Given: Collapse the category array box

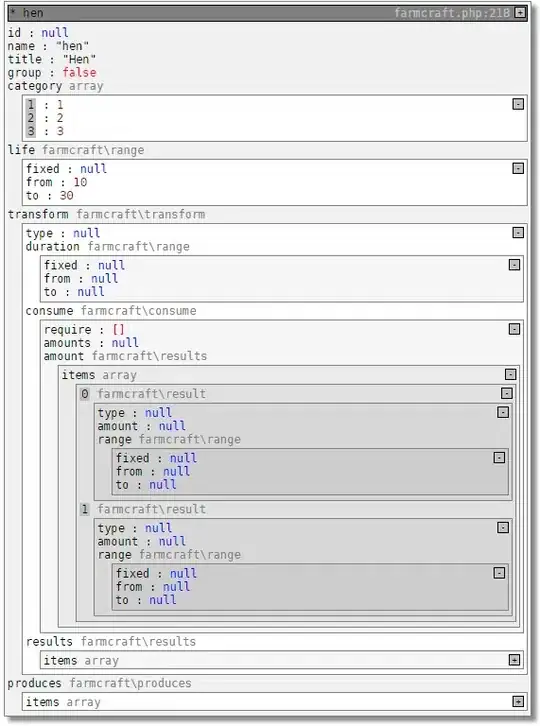Looking at the screenshot, I should coord(518,104).
